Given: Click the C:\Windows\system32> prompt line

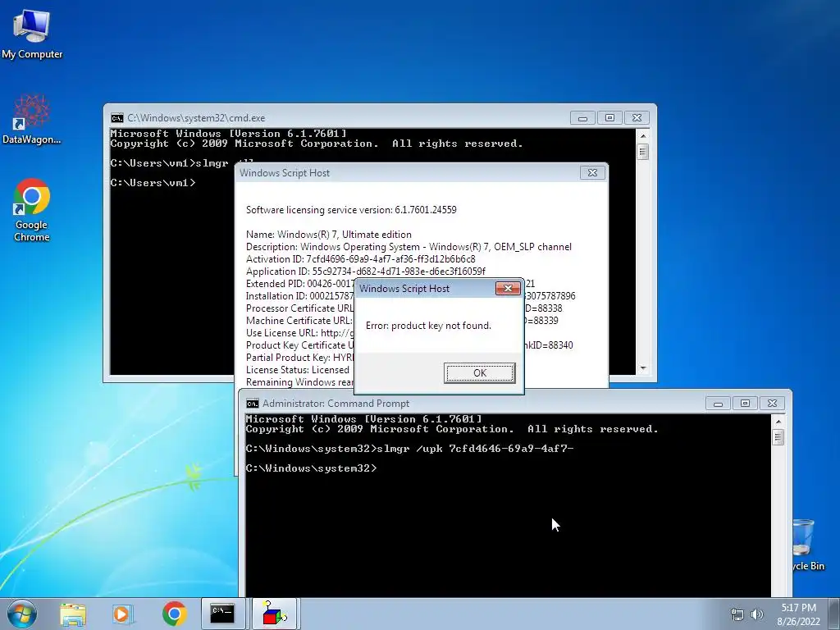Looking at the screenshot, I should [311, 468].
